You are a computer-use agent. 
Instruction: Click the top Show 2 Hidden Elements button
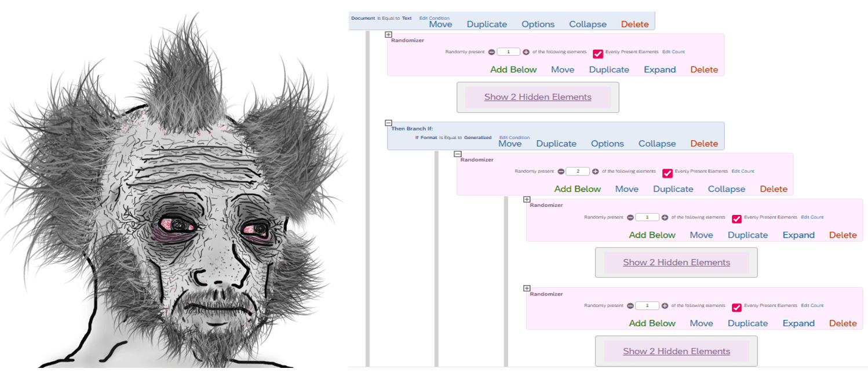tap(538, 97)
